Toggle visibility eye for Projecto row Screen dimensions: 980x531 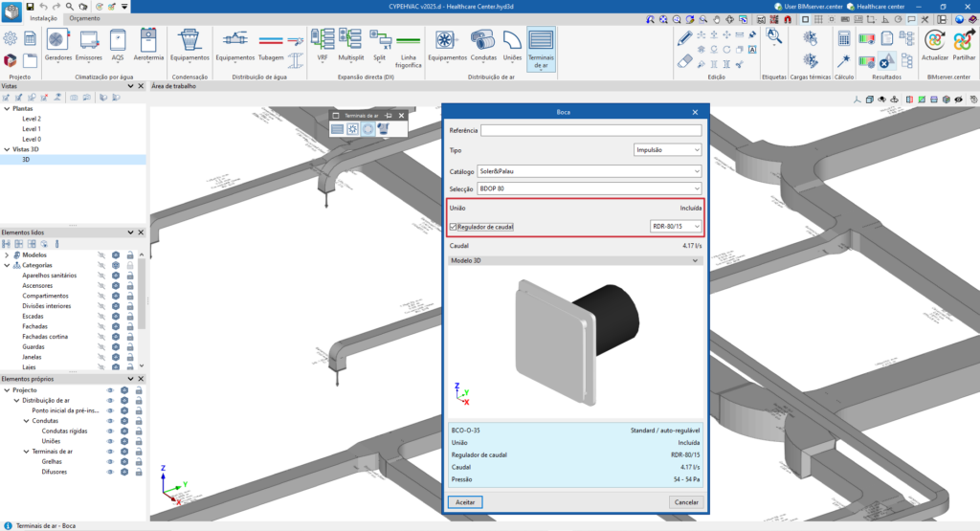point(110,390)
